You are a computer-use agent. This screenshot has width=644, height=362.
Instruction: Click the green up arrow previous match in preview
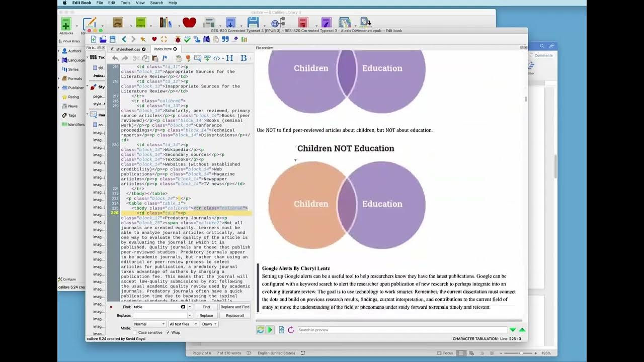click(x=522, y=330)
